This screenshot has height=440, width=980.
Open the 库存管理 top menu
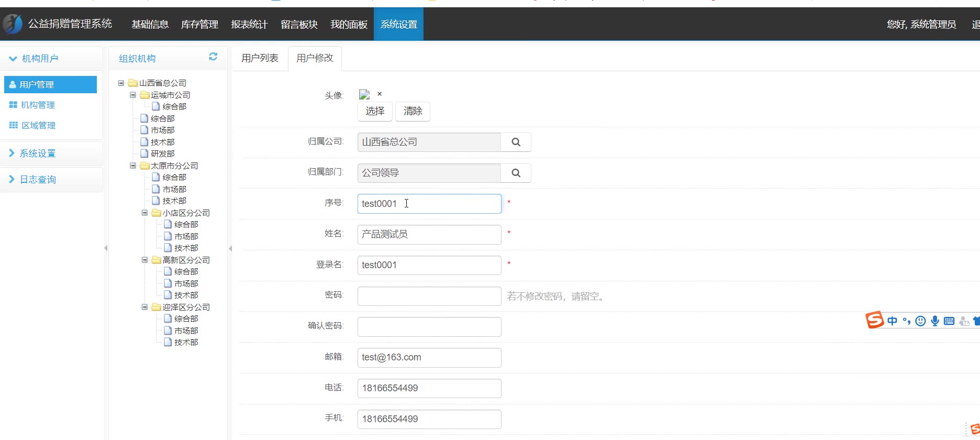[x=199, y=24]
